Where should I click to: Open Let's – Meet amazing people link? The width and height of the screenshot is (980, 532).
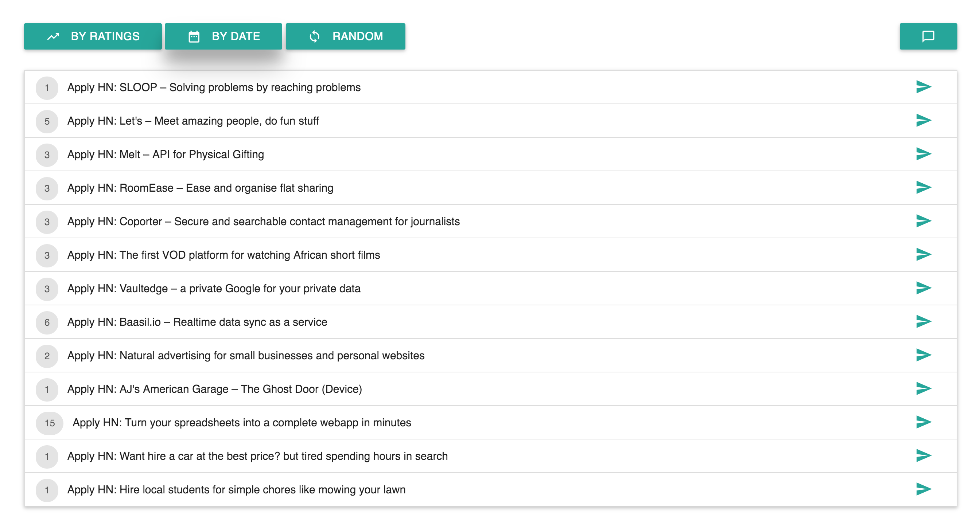click(x=193, y=121)
